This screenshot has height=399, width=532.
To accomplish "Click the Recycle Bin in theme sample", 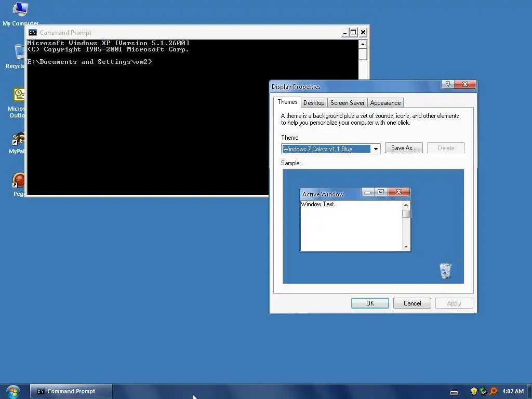I will coord(445,271).
